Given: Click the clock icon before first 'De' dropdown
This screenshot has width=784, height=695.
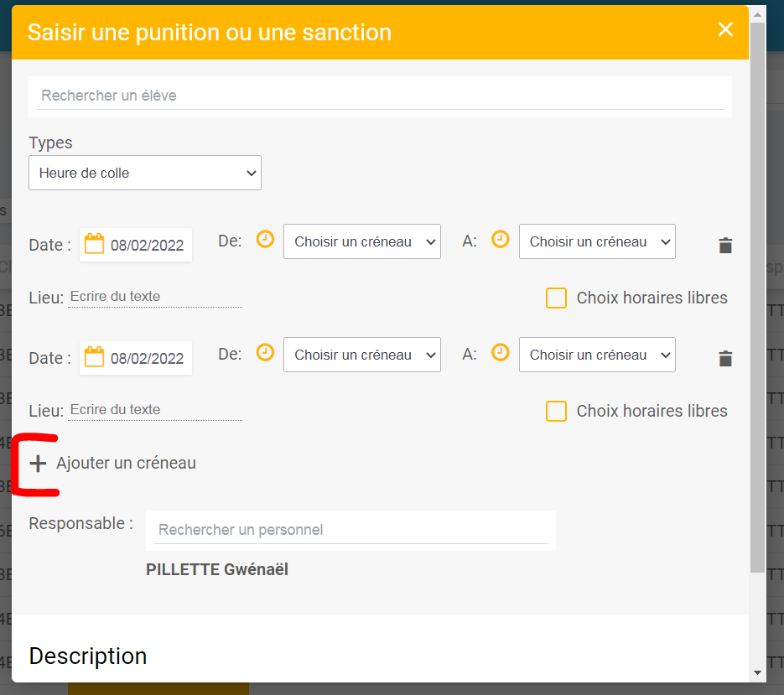Looking at the screenshot, I should [265, 240].
